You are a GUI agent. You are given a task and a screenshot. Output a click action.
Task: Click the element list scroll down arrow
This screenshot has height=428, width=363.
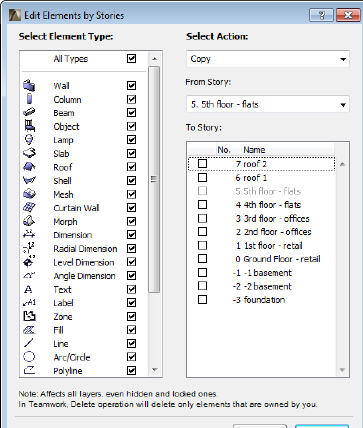click(154, 369)
